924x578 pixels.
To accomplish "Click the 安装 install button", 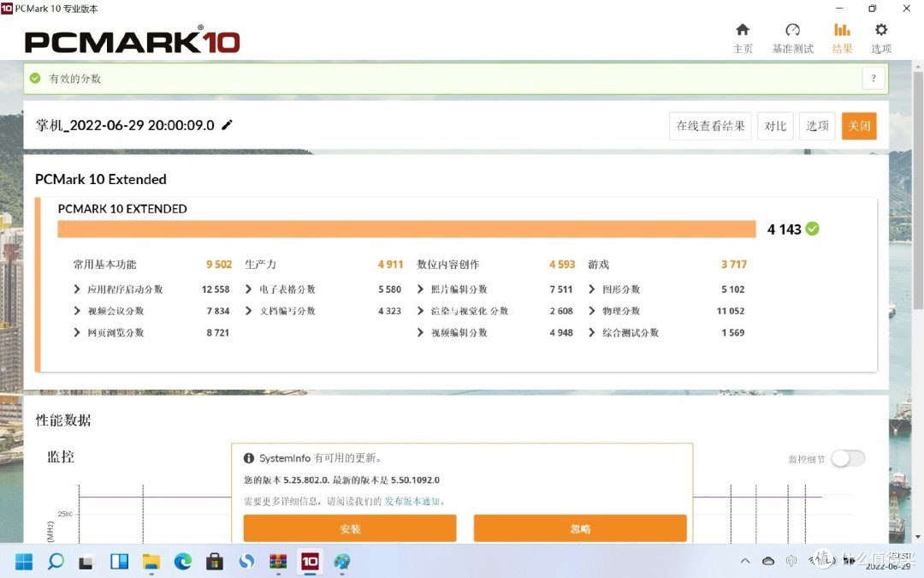I will coord(350,528).
